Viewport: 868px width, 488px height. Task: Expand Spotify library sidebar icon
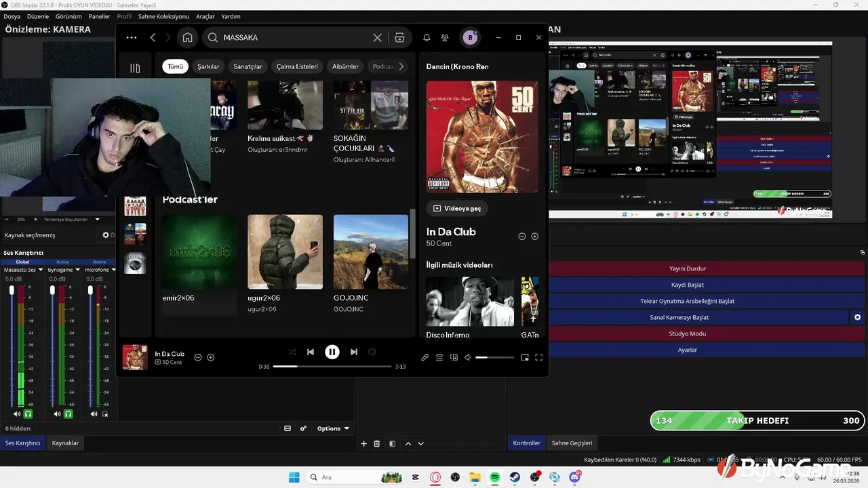pos(135,68)
